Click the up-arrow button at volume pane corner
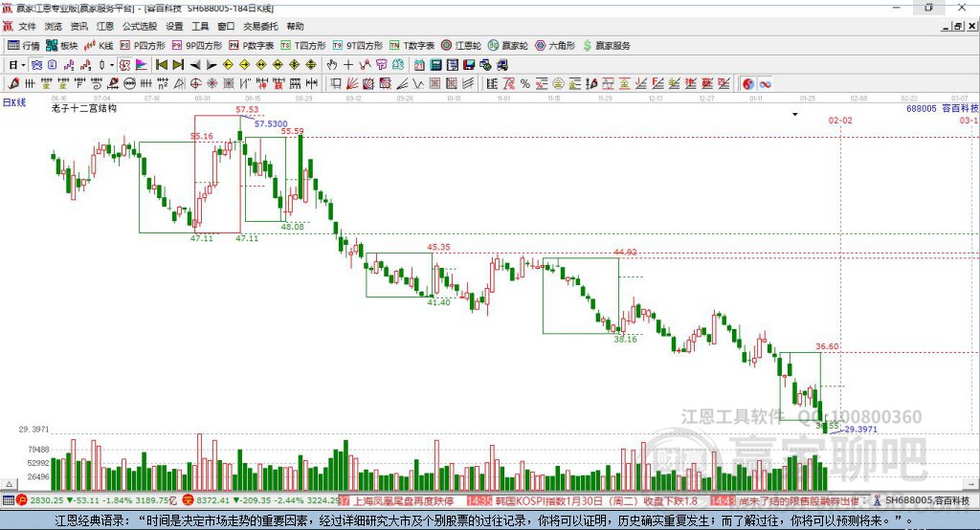Viewport: 980px width, 530px height. point(9,484)
